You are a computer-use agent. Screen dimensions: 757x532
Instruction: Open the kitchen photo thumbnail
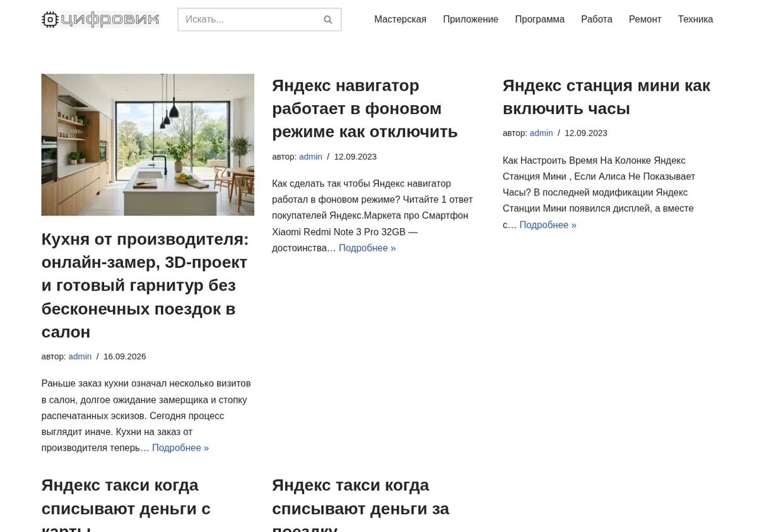pyautogui.click(x=148, y=145)
